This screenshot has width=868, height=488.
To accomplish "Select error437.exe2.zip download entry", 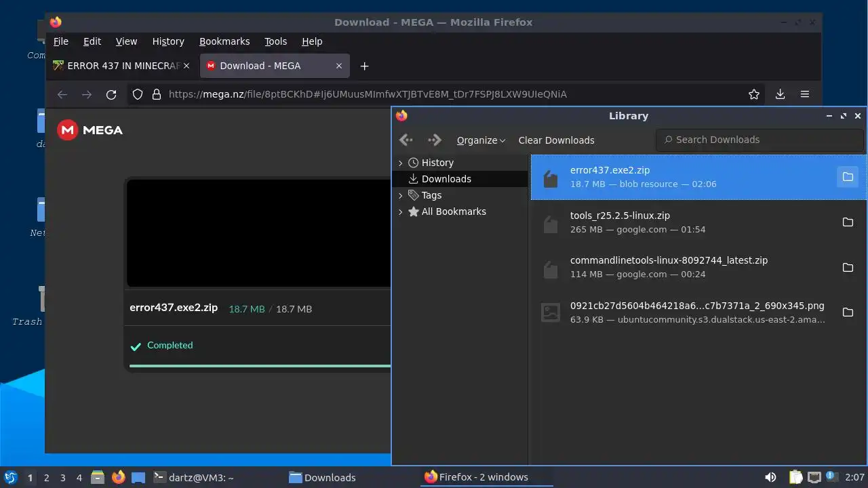I will pyautogui.click(x=698, y=177).
